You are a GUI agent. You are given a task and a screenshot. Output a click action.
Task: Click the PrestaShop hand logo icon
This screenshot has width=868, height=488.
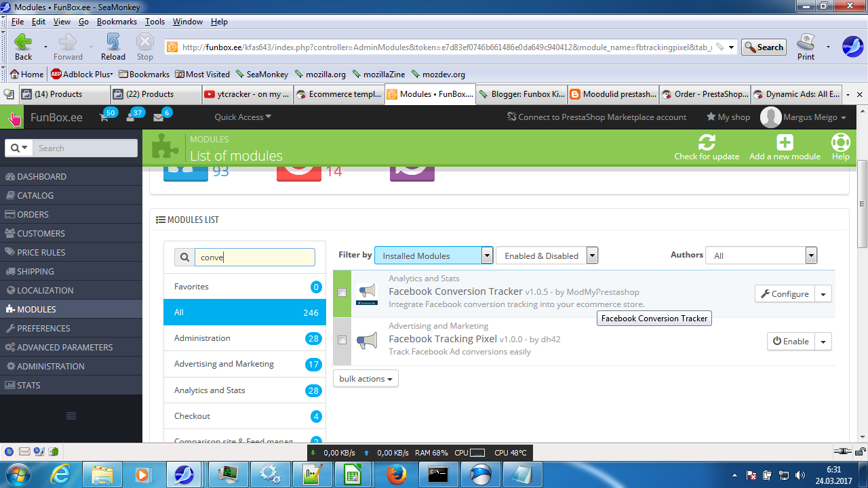14,118
